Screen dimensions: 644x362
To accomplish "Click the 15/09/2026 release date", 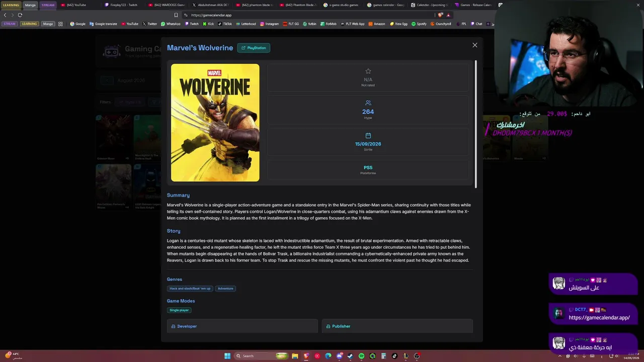I will 368,144.
